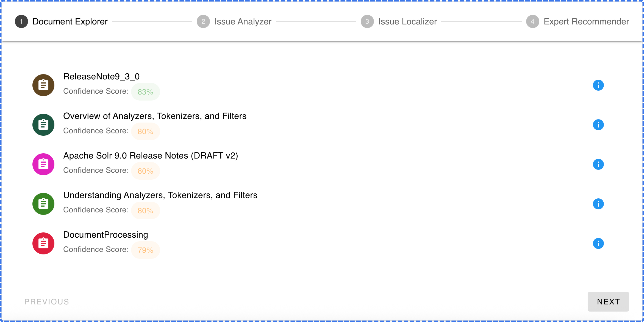The height and width of the screenshot is (322, 644).
Task: Click the magenta Apache Solr clipboard icon
Action: (x=43, y=164)
